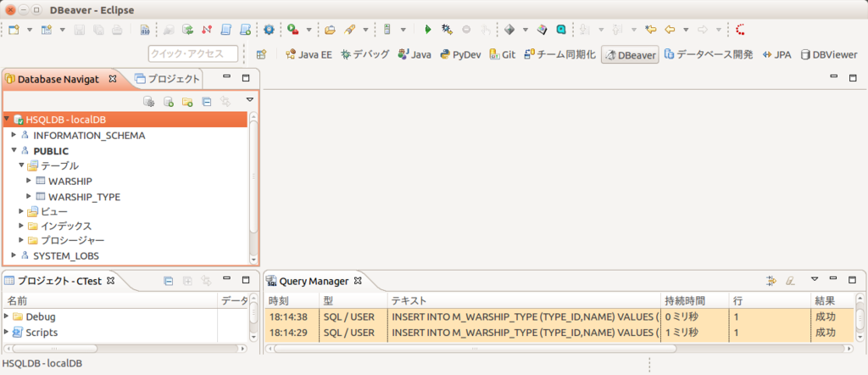Select the 18:14:38 query log row

[559, 316]
